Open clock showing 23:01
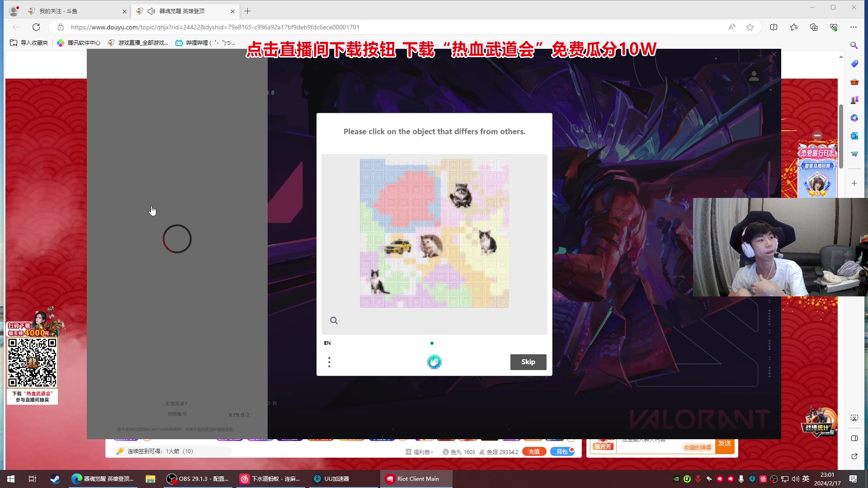 click(x=827, y=479)
